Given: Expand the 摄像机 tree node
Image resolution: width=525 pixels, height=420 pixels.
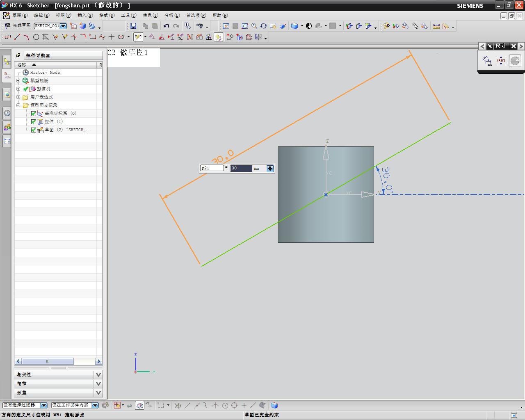Looking at the screenshot, I should [x=18, y=89].
